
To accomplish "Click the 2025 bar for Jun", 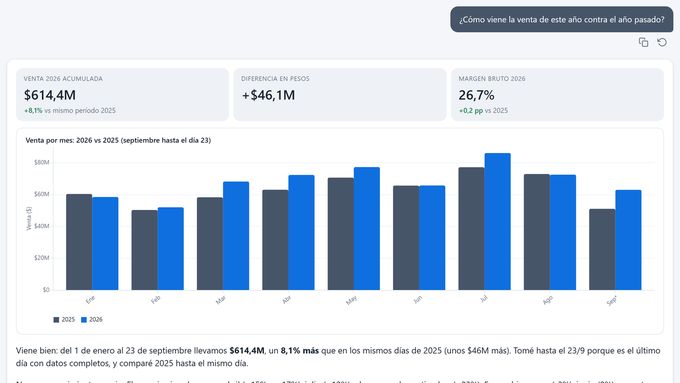I will point(406,238).
